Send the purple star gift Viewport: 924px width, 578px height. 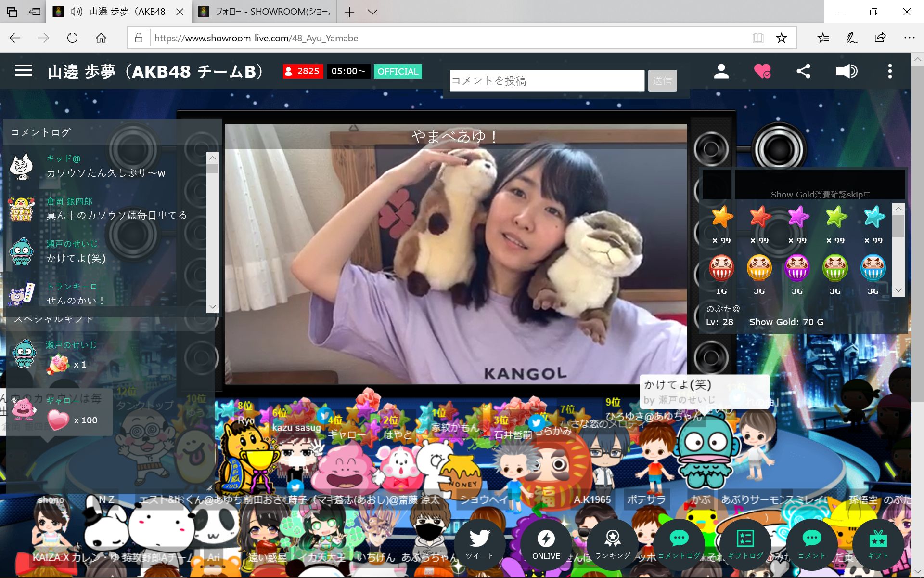798,217
